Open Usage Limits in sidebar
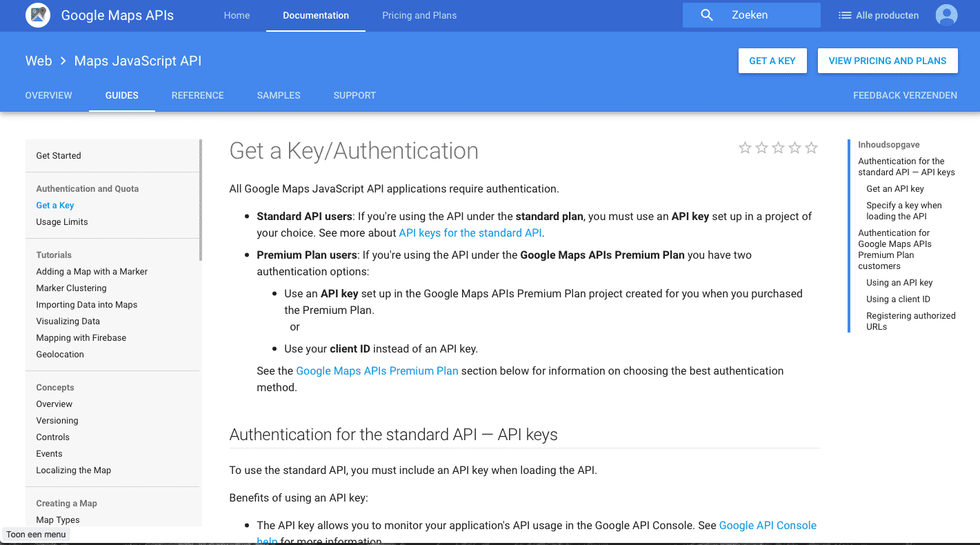The height and width of the screenshot is (545, 980). [62, 222]
